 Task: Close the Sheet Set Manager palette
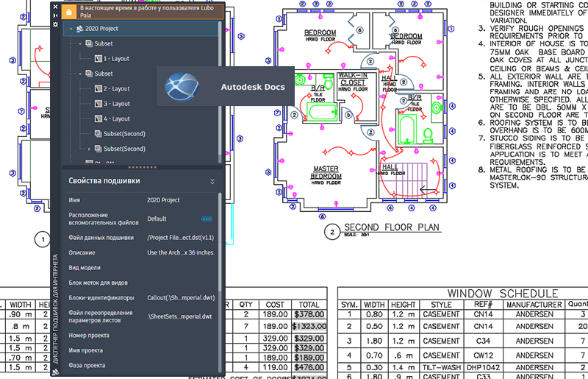click(x=56, y=7)
